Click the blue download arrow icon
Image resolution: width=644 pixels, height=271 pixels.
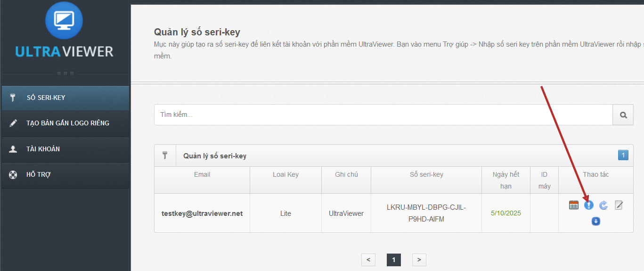[x=596, y=221]
